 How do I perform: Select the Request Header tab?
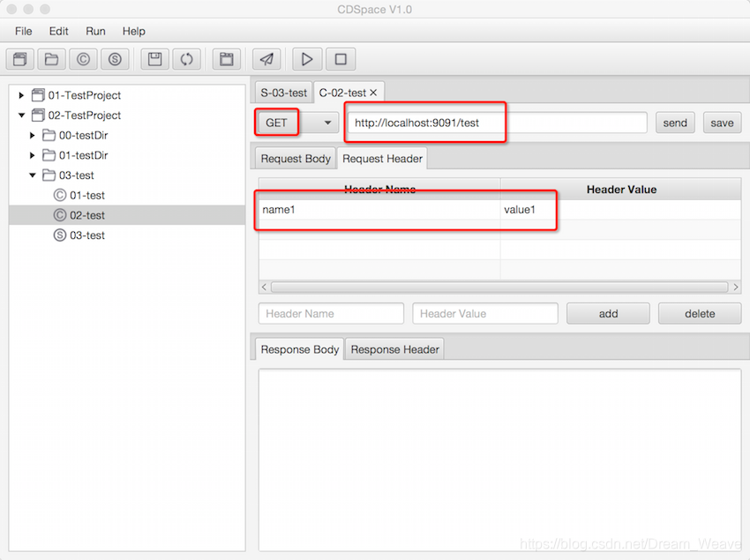click(382, 159)
